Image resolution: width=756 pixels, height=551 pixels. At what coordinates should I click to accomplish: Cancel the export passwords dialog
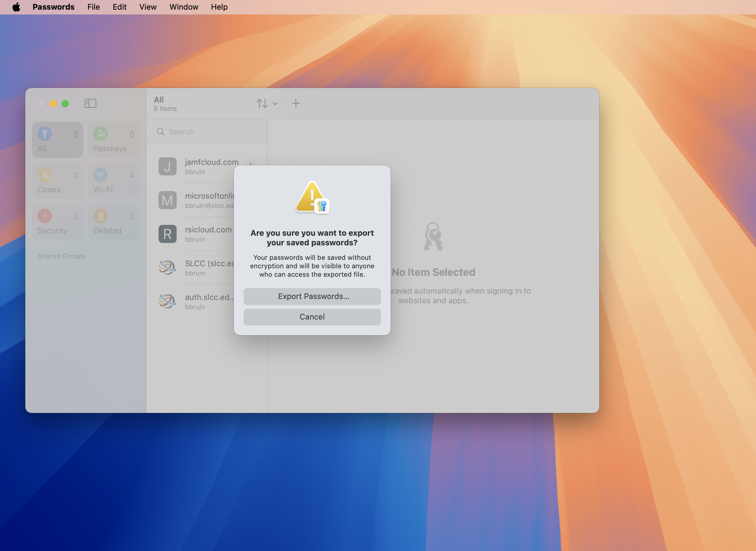pos(312,316)
